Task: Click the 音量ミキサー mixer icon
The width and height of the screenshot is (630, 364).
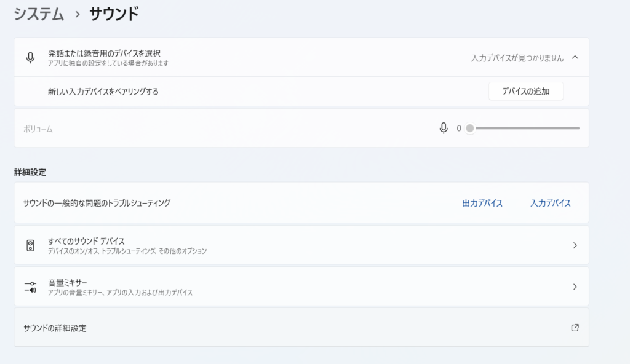Action: pyautogui.click(x=30, y=287)
